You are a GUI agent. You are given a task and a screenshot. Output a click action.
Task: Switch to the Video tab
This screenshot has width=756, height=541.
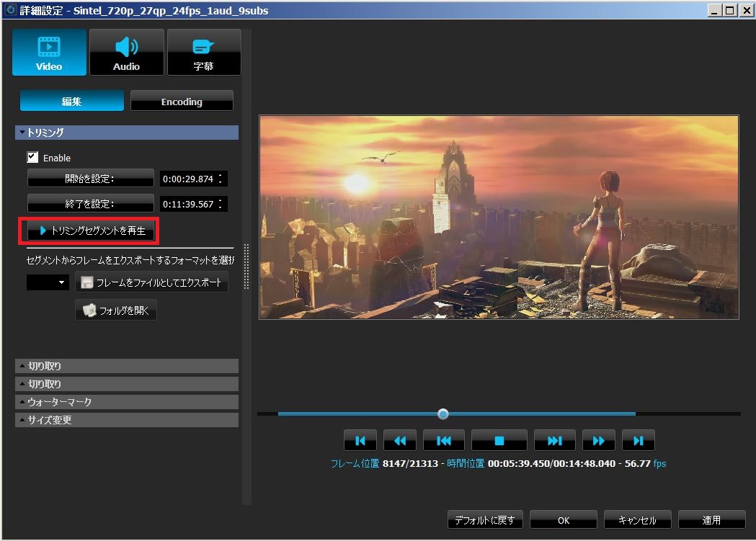[x=49, y=52]
